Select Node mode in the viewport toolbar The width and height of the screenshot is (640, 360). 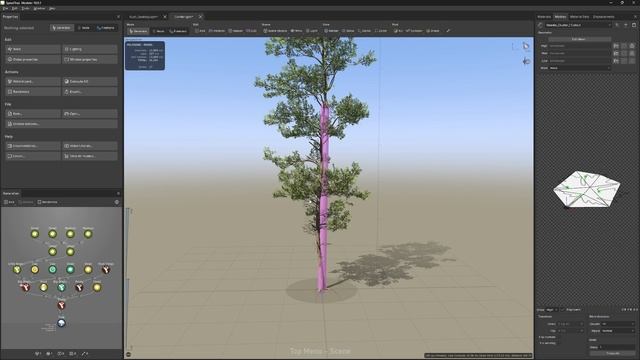point(158,31)
